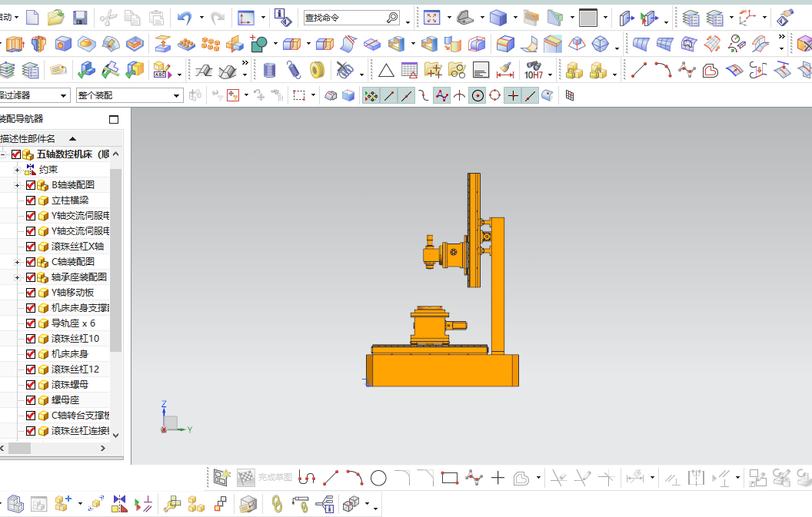Image resolution: width=812 pixels, height=517 pixels.
Task: Expand the C轴装配图 subassembly
Action: click(17, 262)
